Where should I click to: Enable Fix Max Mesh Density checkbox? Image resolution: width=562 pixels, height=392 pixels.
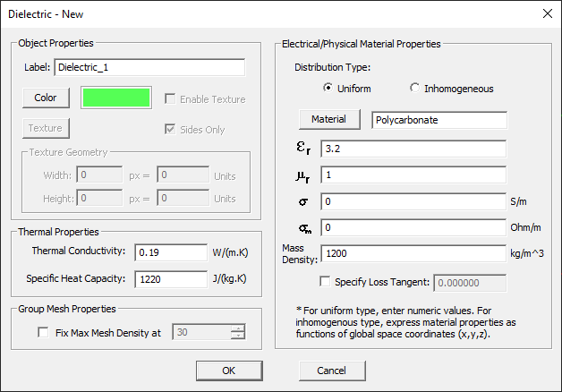tap(44, 333)
